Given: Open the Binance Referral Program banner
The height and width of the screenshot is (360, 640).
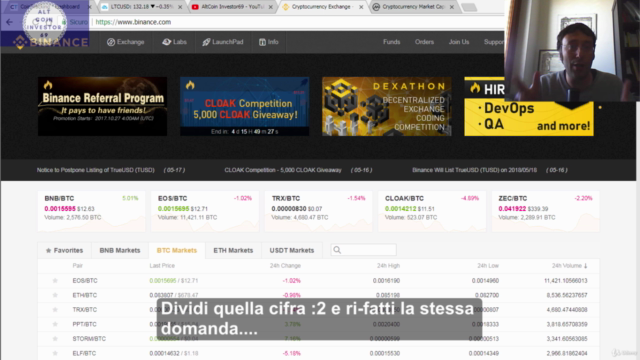Looking at the screenshot, I should tap(102, 106).
